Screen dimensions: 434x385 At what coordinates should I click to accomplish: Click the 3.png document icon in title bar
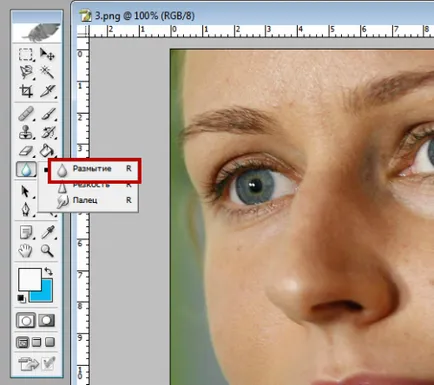tap(85, 16)
